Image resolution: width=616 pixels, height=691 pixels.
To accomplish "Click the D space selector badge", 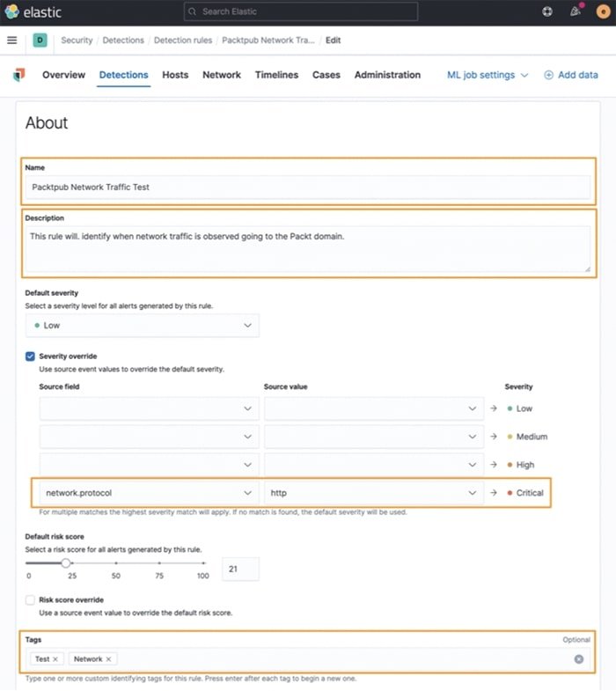I will (40, 40).
